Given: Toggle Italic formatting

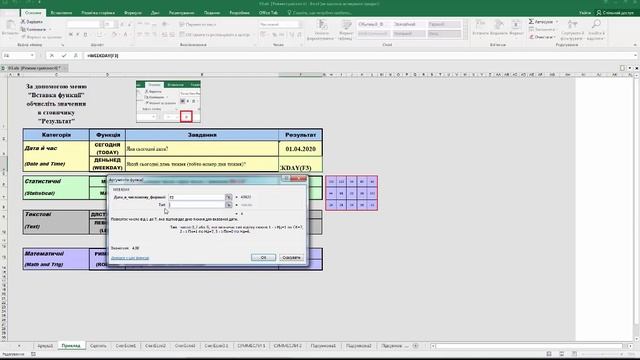Looking at the screenshot, I should click(x=78, y=35).
